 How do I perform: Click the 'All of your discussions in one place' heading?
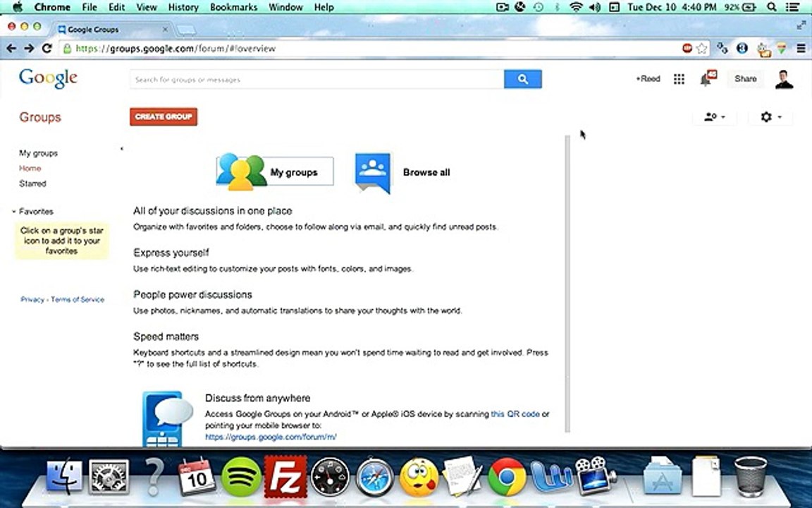pyautogui.click(x=213, y=211)
